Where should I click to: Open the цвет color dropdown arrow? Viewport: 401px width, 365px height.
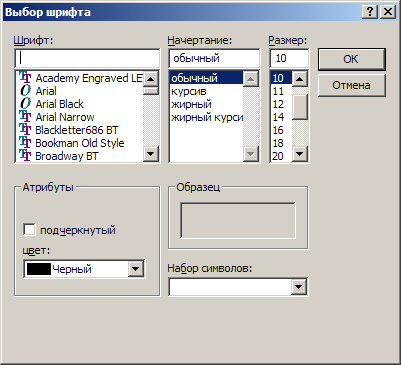pyautogui.click(x=136, y=269)
